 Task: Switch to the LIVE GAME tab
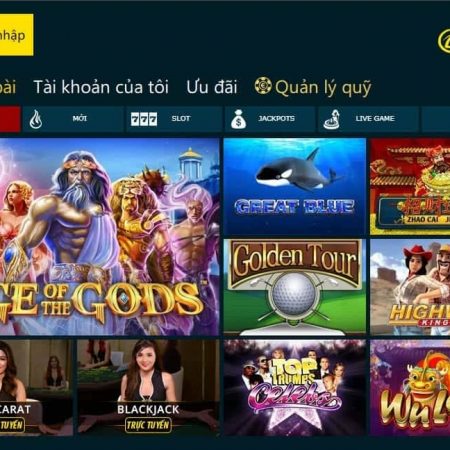pyautogui.click(x=368, y=119)
